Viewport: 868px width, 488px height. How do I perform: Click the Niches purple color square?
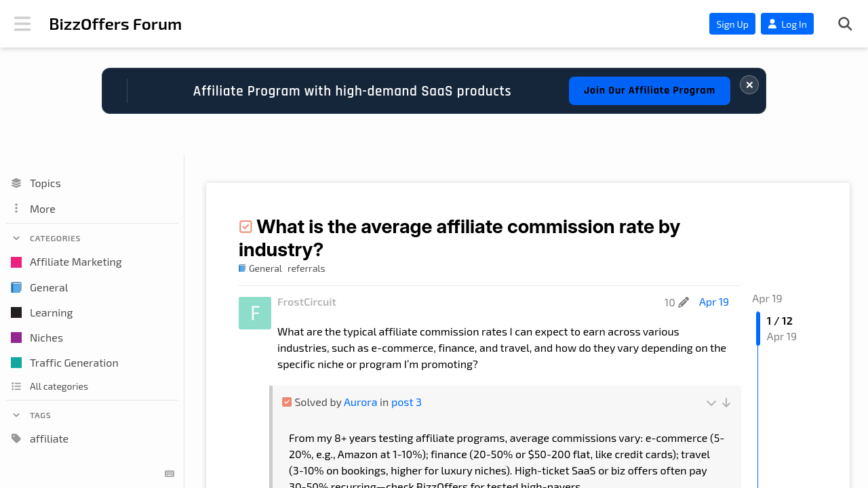coord(16,338)
